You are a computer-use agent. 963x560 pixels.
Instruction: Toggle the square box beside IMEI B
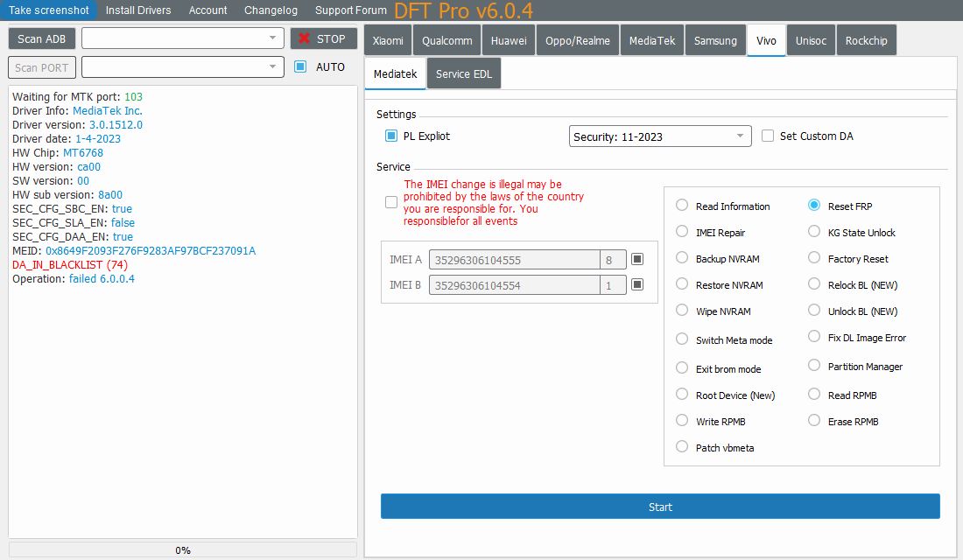coord(637,284)
